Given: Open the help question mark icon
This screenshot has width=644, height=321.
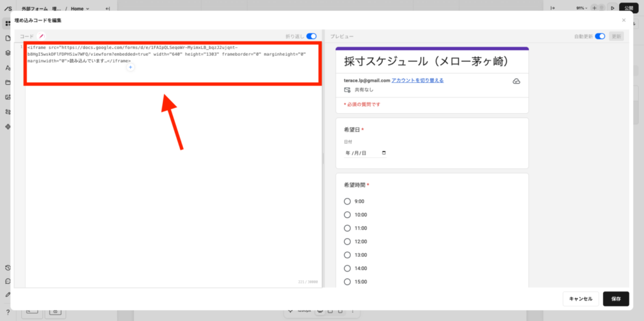Looking at the screenshot, I should point(8,312).
